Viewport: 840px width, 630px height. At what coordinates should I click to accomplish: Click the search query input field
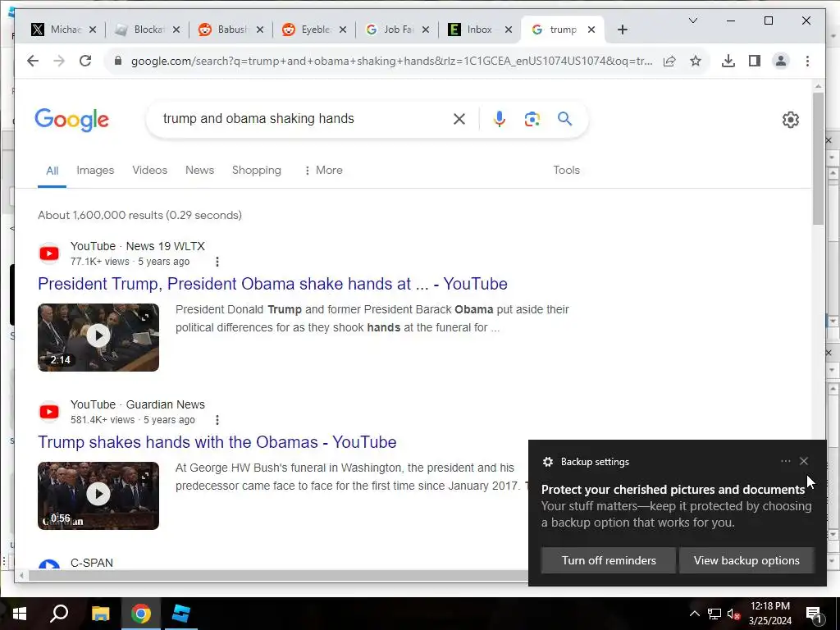[303, 118]
